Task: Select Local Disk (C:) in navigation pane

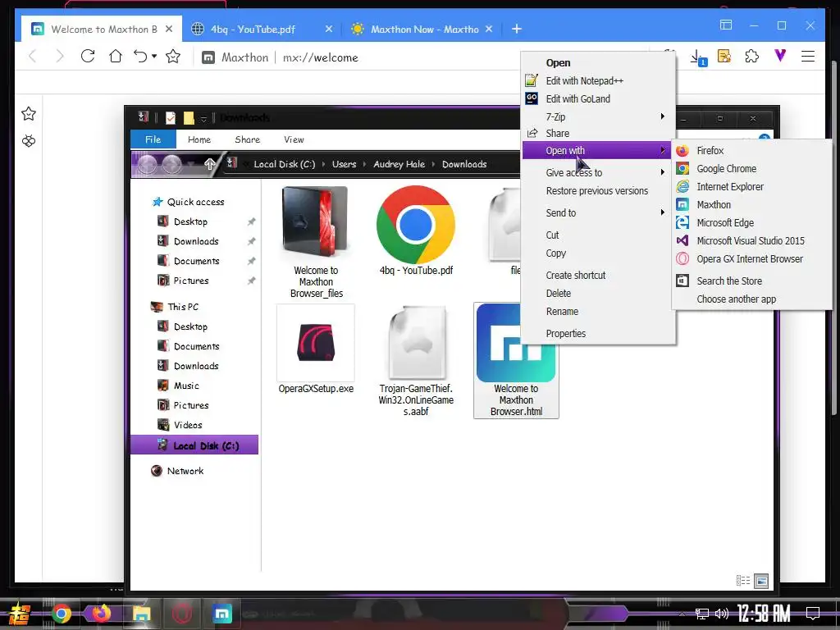Action: click(x=194, y=445)
